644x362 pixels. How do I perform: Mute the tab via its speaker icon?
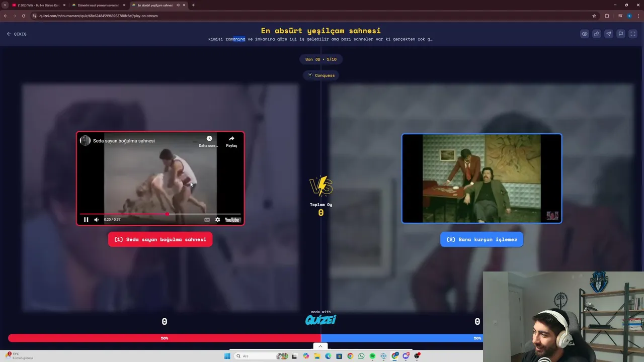(178, 5)
